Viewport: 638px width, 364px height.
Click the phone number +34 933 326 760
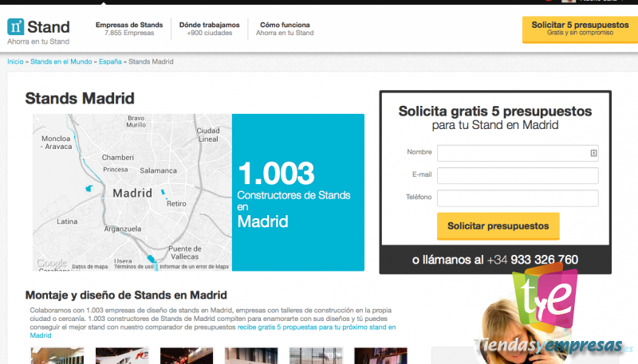coord(532,260)
